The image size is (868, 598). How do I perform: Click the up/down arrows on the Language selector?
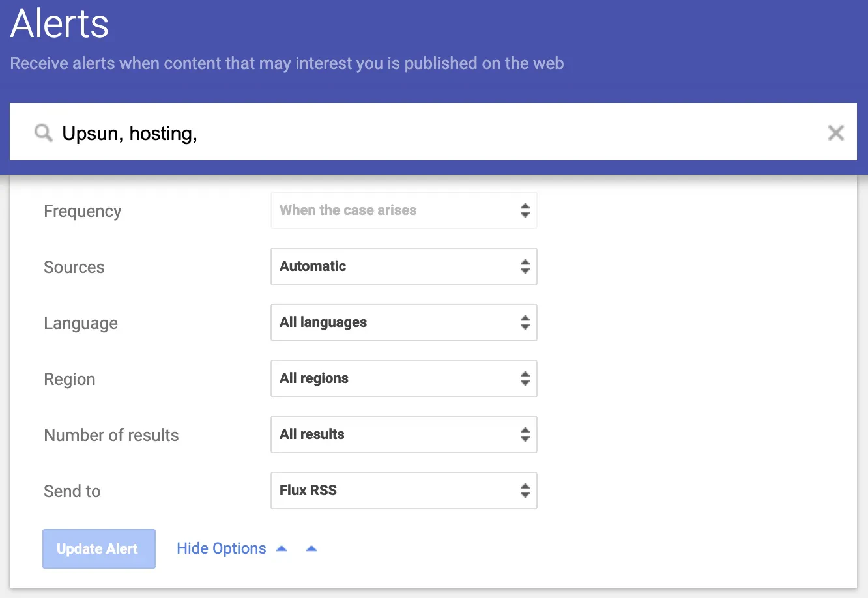pyautogui.click(x=525, y=322)
